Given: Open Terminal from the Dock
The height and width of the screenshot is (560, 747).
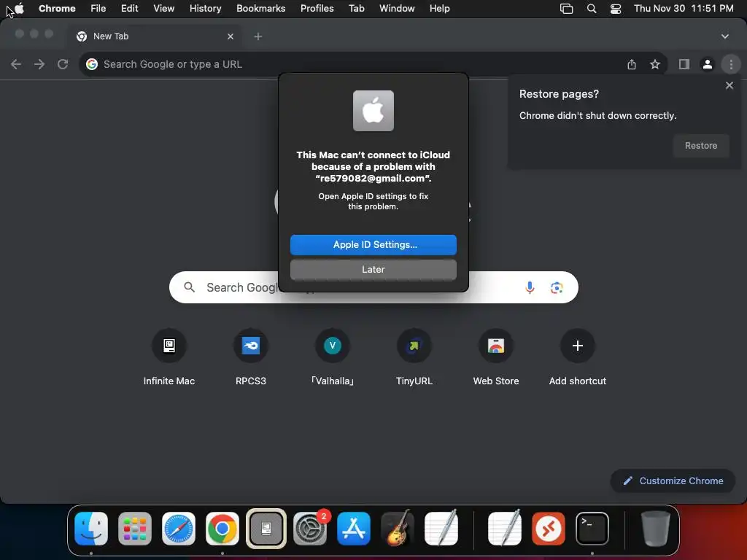Looking at the screenshot, I should (592, 529).
